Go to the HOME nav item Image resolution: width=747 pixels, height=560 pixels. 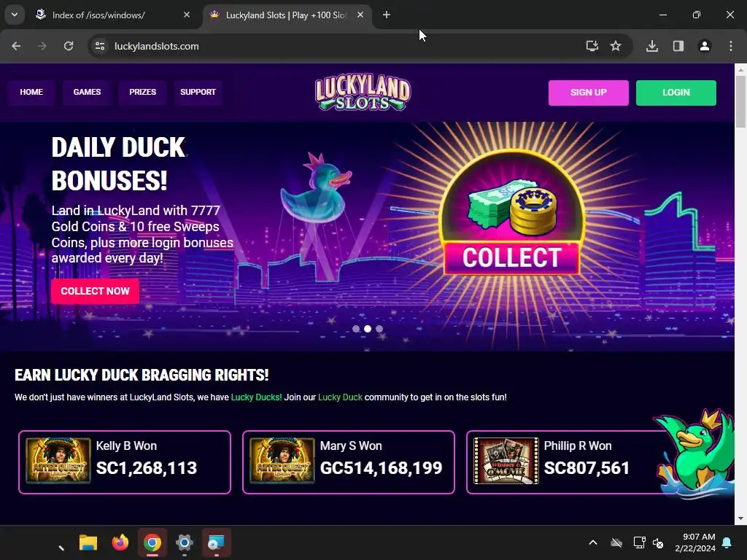click(x=31, y=92)
